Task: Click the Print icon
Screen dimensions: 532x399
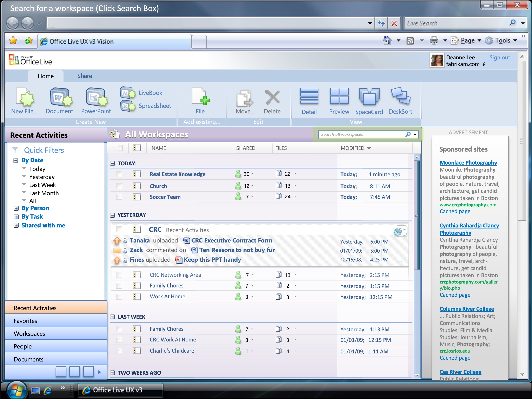Action: [434, 41]
